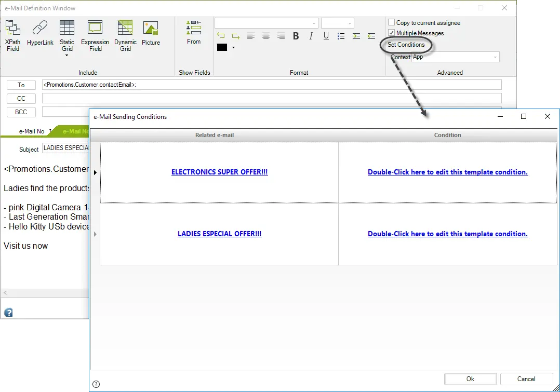The height and width of the screenshot is (392, 560).
Task: Insert an Expression Field
Action: (x=95, y=36)
